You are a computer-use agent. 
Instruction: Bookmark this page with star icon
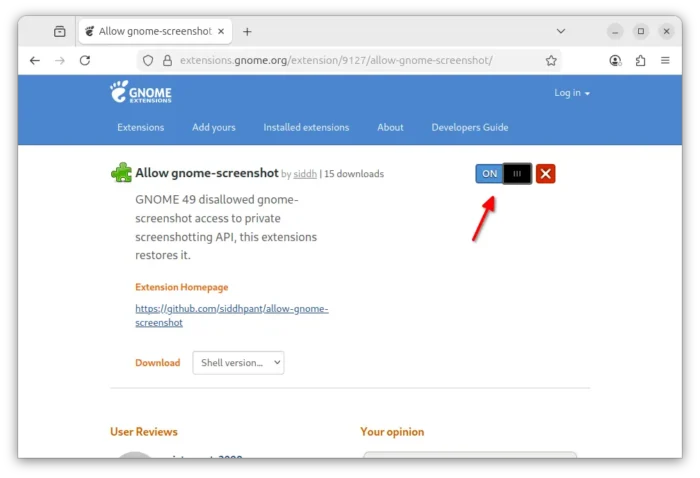click(x=551, y=61)
